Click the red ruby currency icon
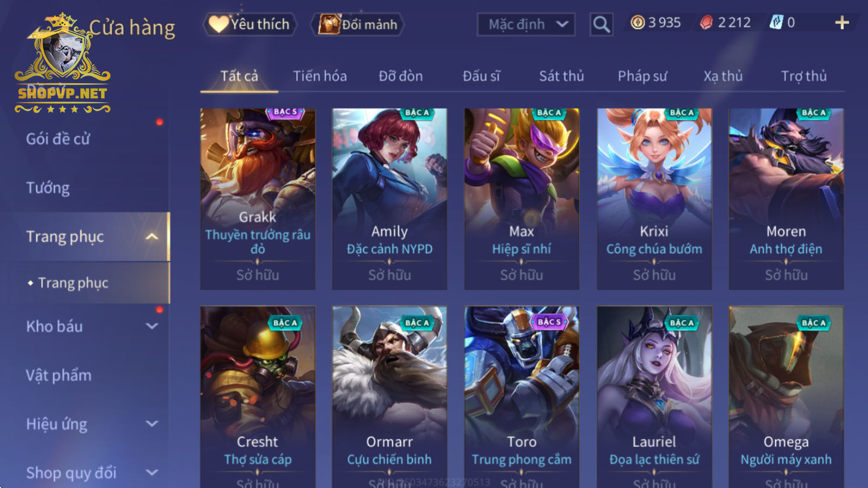The width and height of the screenshot is (868, 488). [706, 23]
